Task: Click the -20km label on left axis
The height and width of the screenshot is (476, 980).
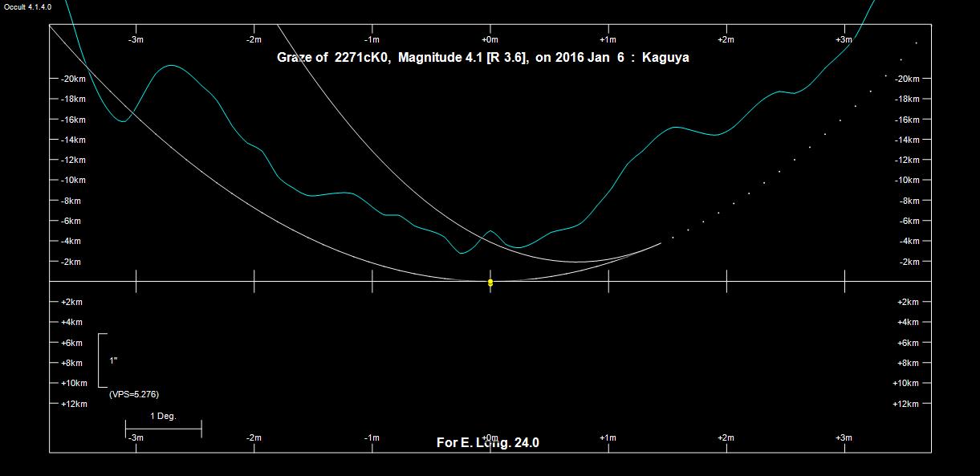Action: pyautogui.click(x=73, y=79)
